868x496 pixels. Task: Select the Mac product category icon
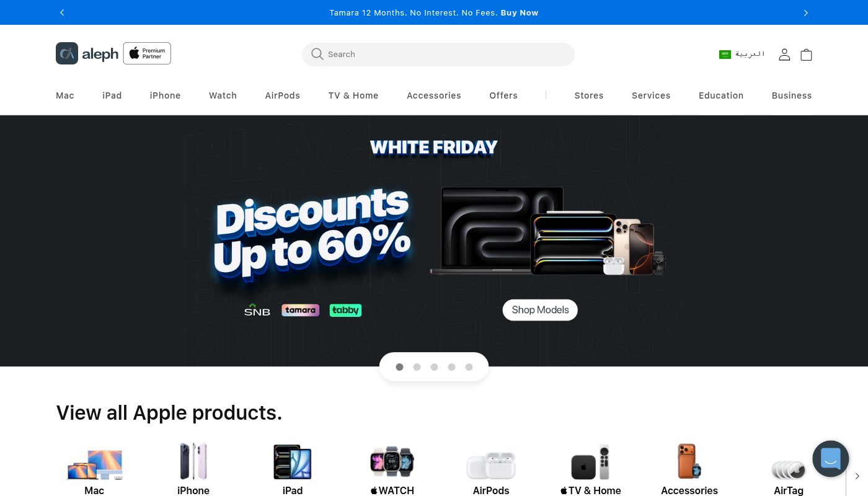tap(94, 463)
